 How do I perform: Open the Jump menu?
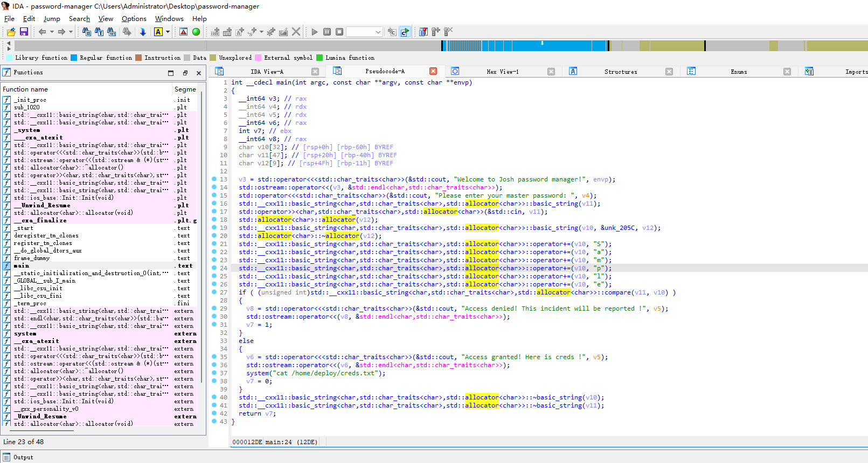click(x=52, y=18)
